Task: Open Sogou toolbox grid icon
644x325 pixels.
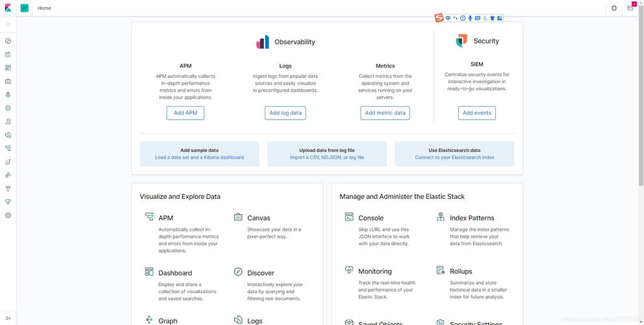Action: 500,18
